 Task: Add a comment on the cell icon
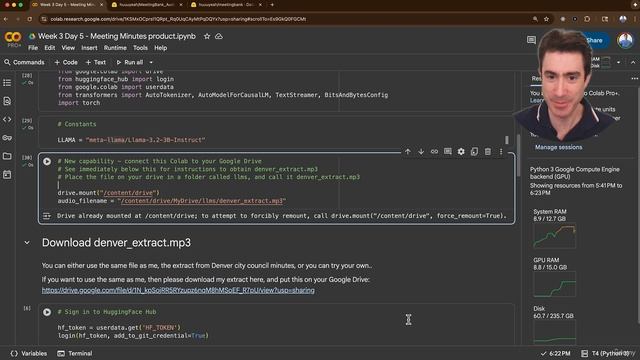click(x=448, y=151)
